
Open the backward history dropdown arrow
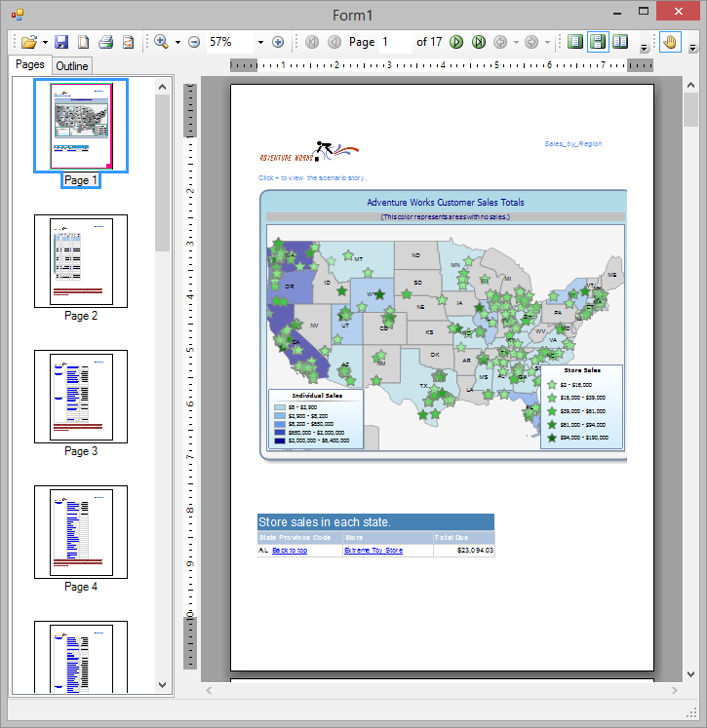click(516, 43)
